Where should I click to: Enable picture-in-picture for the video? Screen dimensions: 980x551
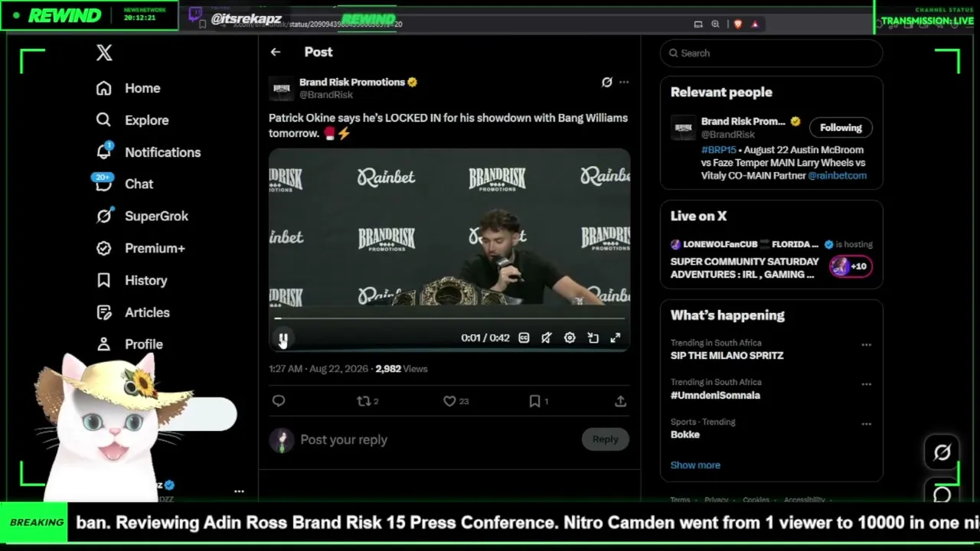593,337
